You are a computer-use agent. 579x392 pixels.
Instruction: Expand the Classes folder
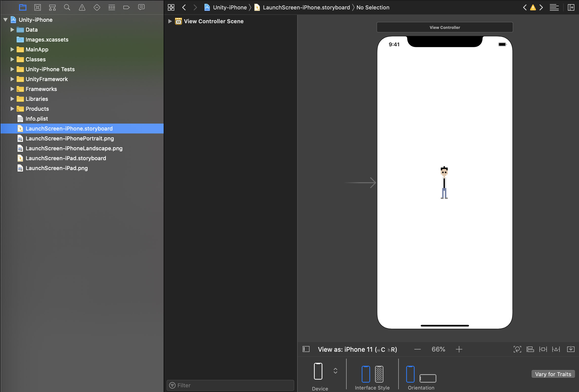click(x=12, y=59)
